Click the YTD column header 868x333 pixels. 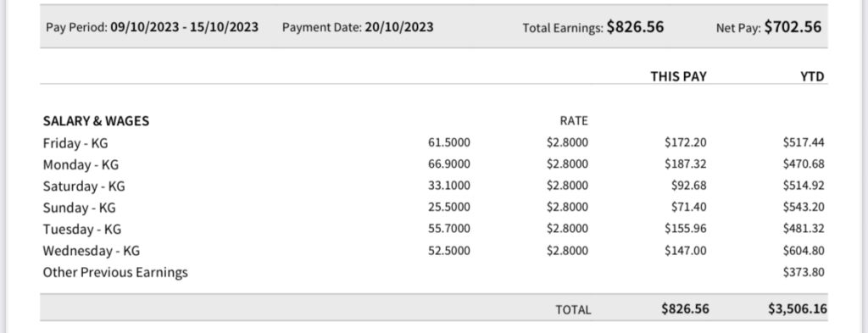[813, 76]
